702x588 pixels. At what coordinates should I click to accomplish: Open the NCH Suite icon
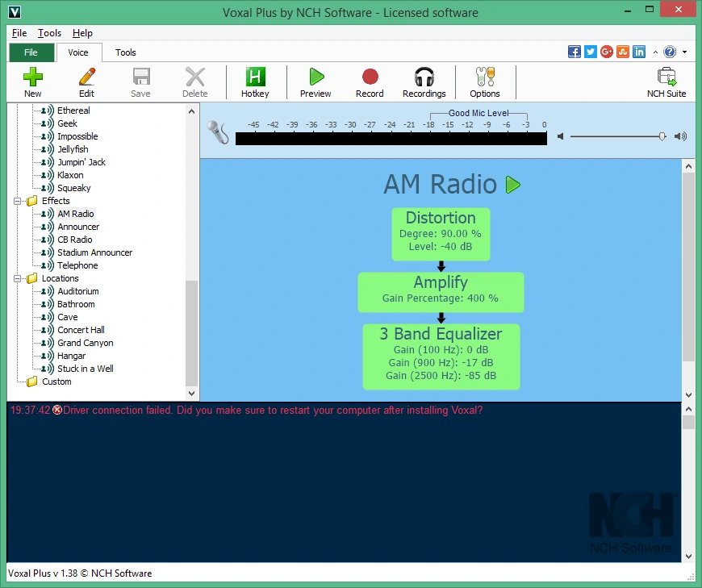click(x=666, y=77)
